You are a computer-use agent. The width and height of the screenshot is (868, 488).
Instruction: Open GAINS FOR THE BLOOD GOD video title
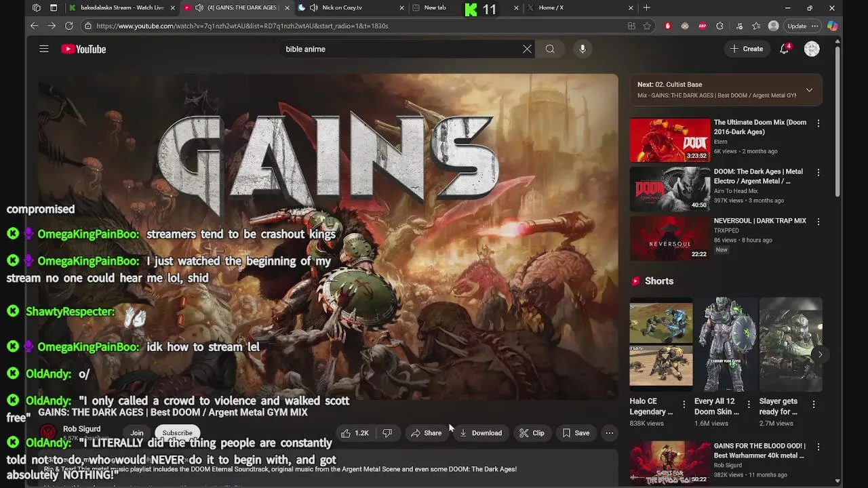coord(759,451)
